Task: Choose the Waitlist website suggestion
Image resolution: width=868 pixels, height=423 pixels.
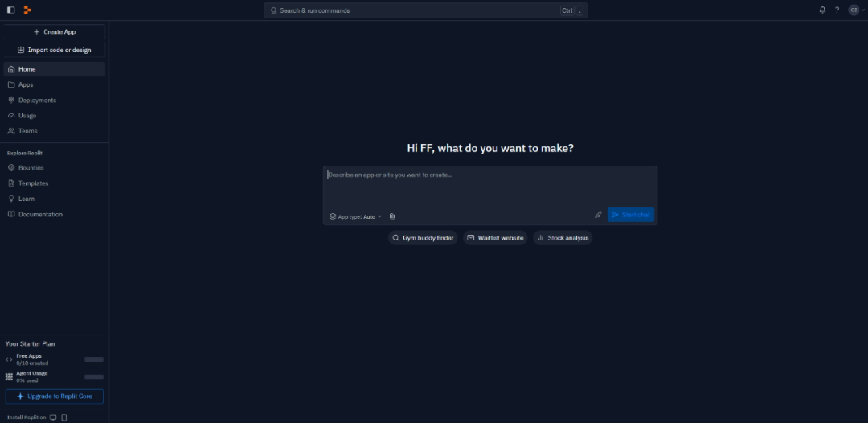Action: click(495, 238)
